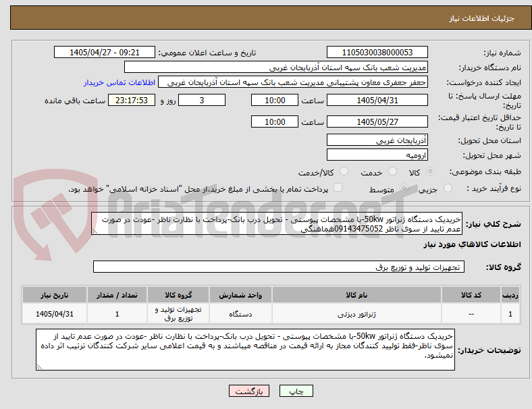Screen dimensions: 532x409
Task: Click the شماره نیاز number field
Action: (x=377, y=52)
